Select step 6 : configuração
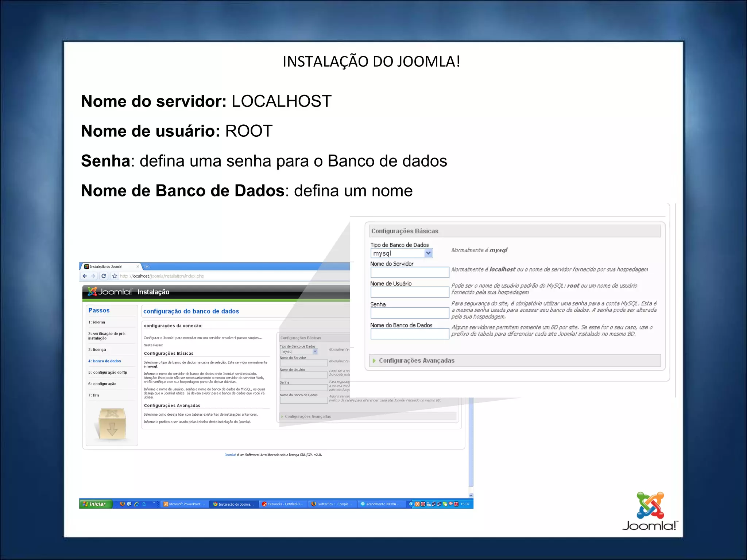Viewport: 747px width, 560px height. tap(102, 384)
